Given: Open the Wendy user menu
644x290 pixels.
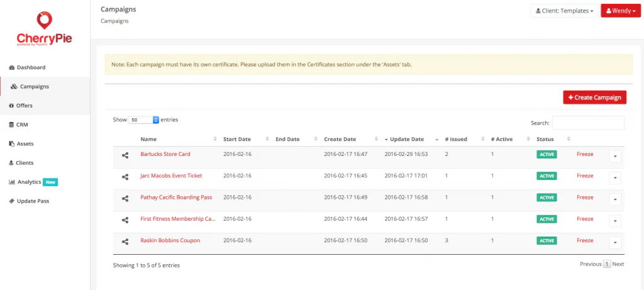Looking at the screenshot, I should coord(621,11).
